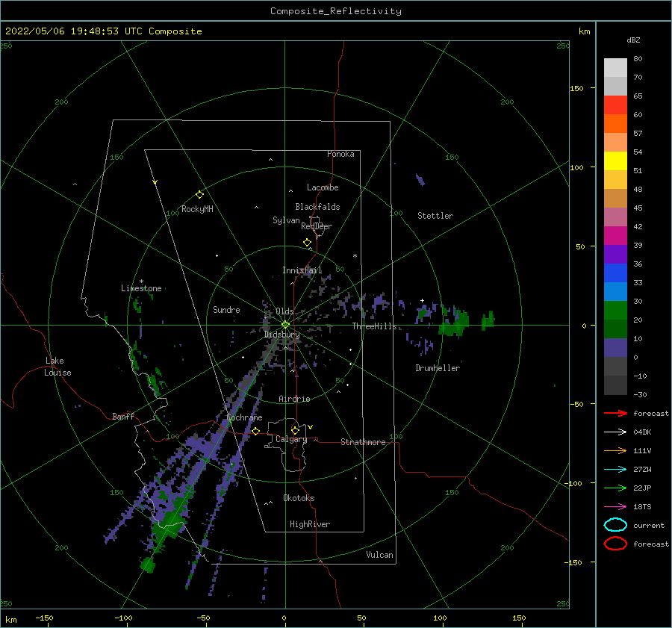The width and height of the screenshot is (672, 628).
Task: Click the Banff town label
Action: (123, 416)
